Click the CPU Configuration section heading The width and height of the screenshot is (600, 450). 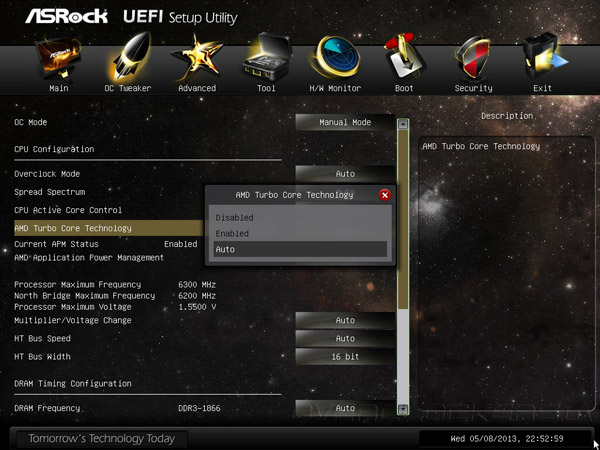pos(54,149)
